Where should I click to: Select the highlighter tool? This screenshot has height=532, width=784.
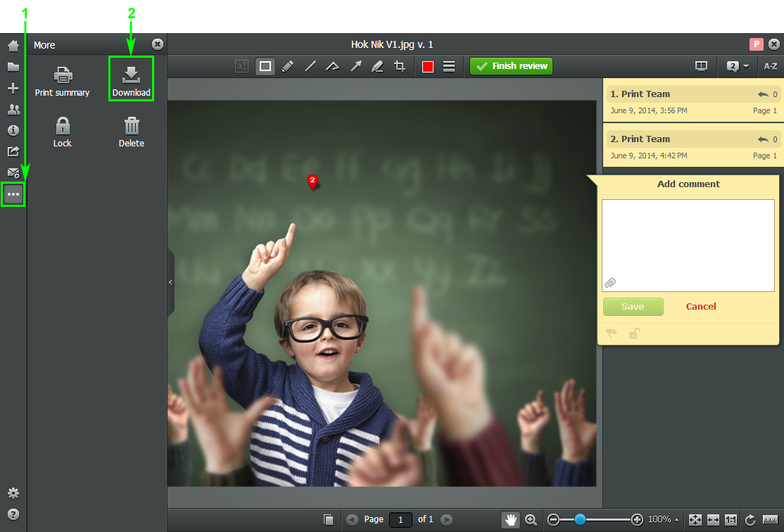[x=377, y=66]
